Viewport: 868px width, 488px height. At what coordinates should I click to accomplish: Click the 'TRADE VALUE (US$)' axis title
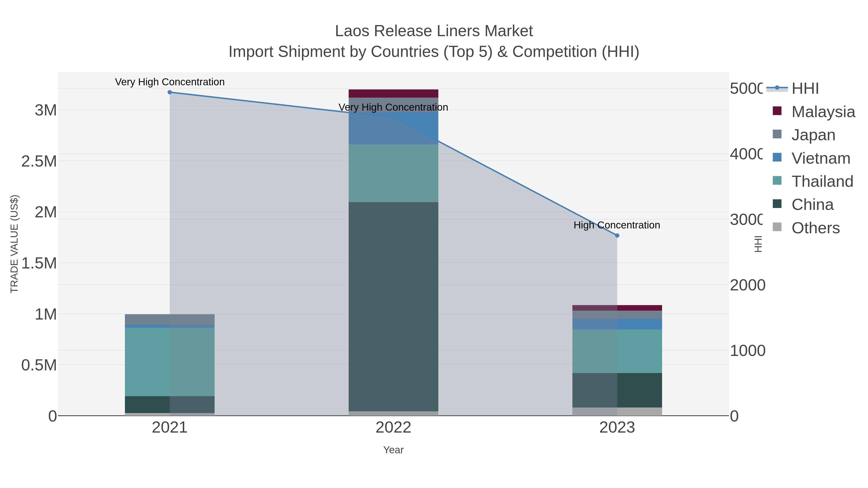14,244
